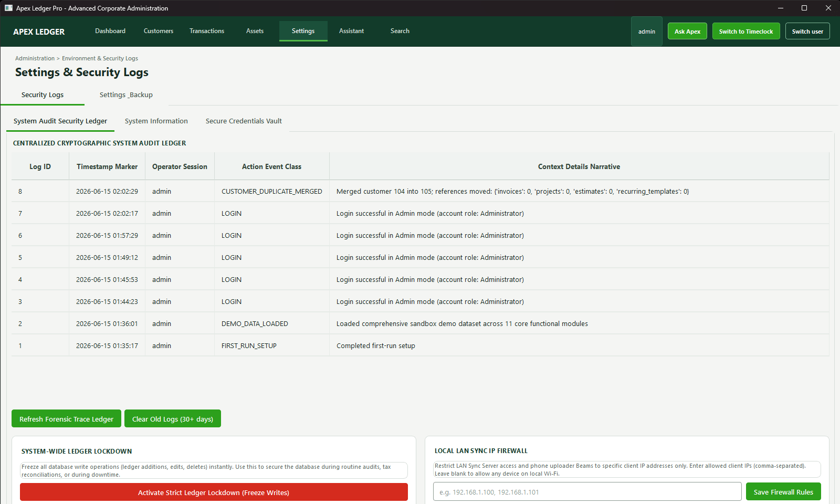The height and width of the screenshot is (504, 840).
Task: Open the Assistant page
Action: 352,31
